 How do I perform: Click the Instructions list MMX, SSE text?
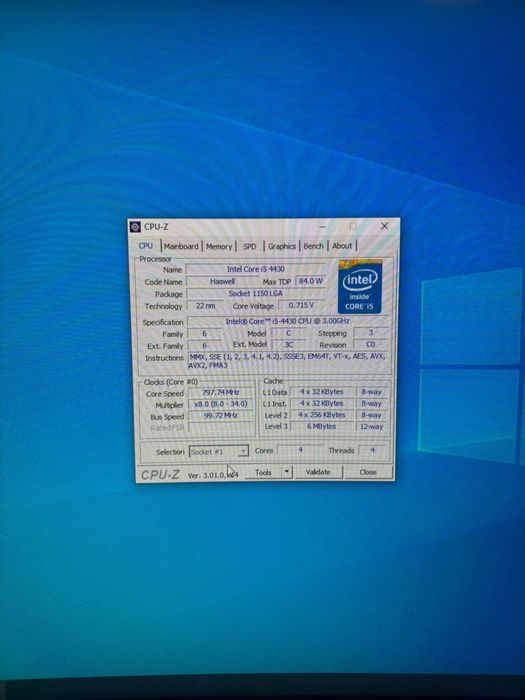click(288, 361)
